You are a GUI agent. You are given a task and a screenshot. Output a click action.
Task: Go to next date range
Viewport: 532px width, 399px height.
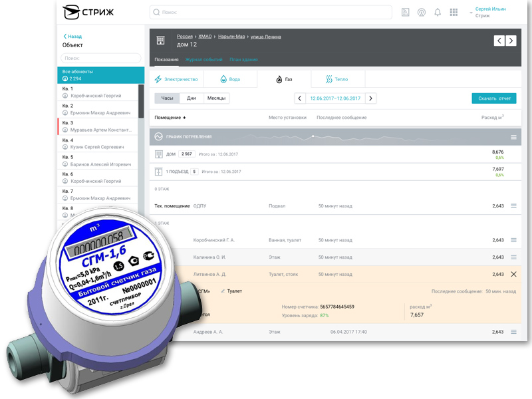pyautogui.click(x=370, y=98)
